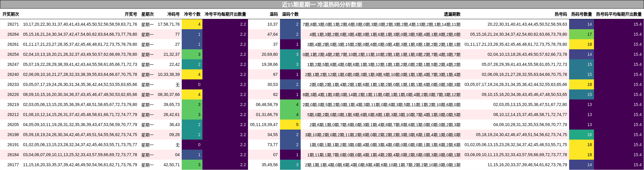
Task: Select warm code cell '35,49,56'
Action: pyautogui.click(x=270, y=165)
